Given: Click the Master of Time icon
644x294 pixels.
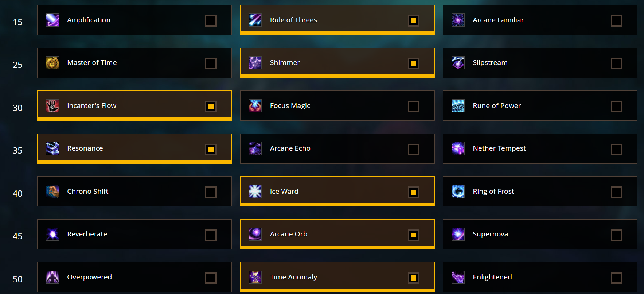Looking at the screenshot, I should click(52, 63).
